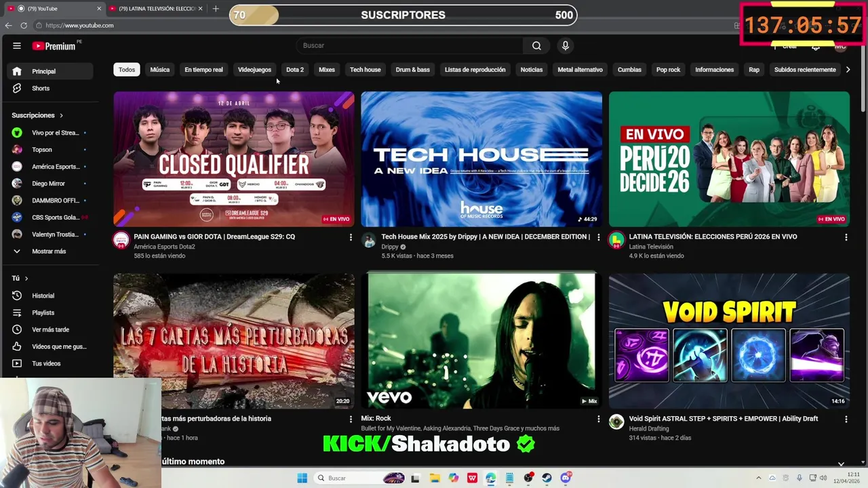Open vevo Mix: Rock thumbnail
This screenshot has width=868, height=488.
(x=481, y=341)
